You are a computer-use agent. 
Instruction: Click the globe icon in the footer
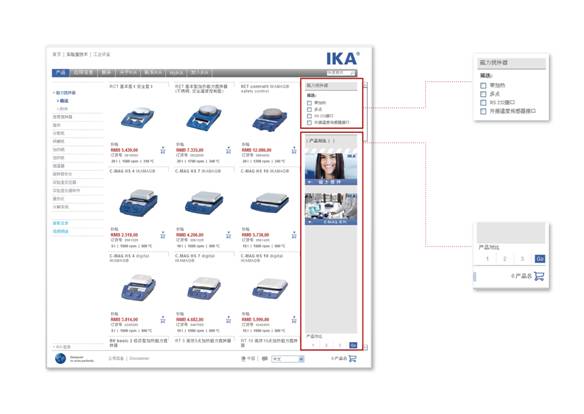tap(60, 359)
